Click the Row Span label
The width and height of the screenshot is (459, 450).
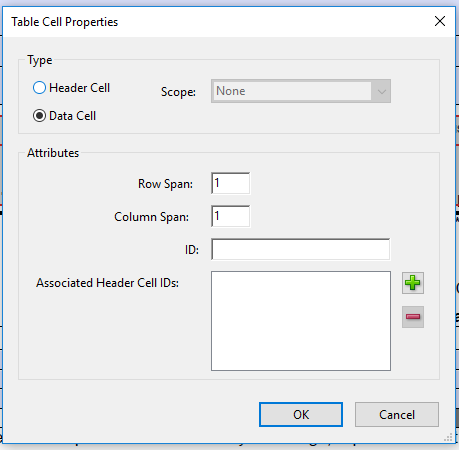point(165,184)
